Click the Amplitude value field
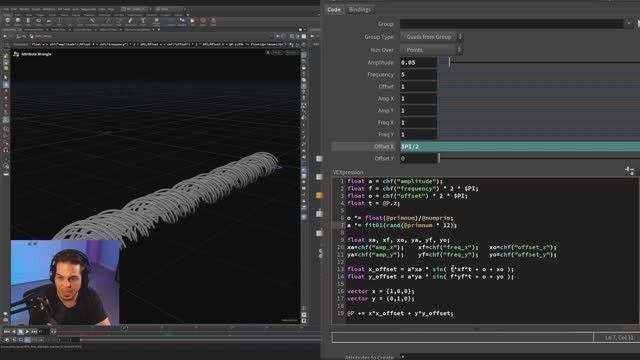 [418, 62]
